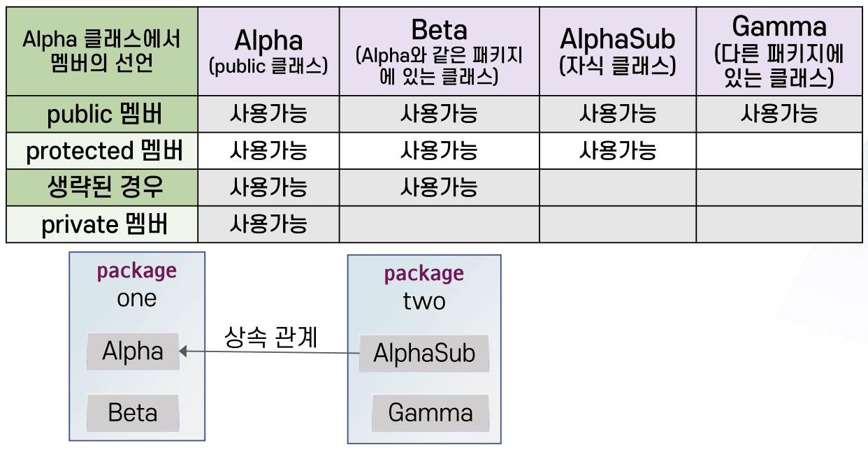Click the Beta box in package one
This screenshot has width=868, height=450.
click(x=133, y=412)
